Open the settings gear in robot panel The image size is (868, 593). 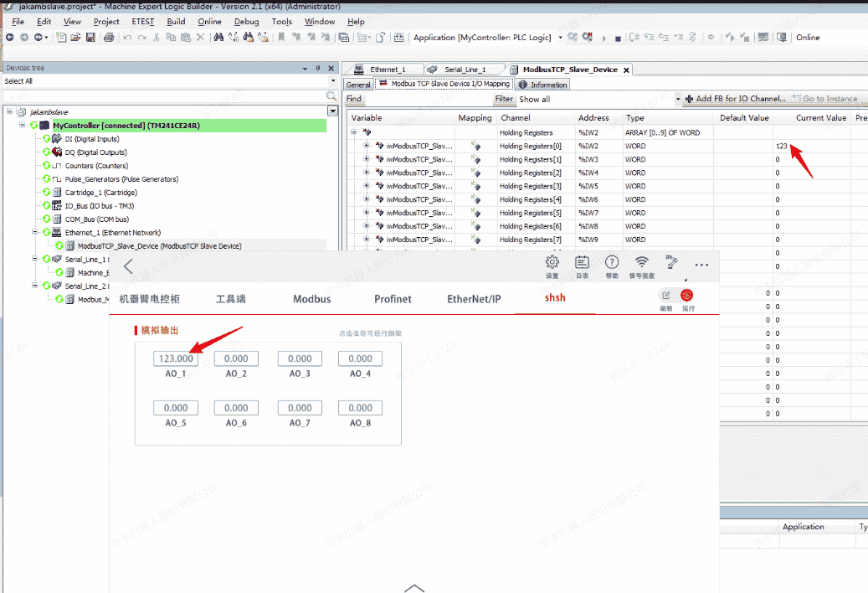[x=552, y=263]
